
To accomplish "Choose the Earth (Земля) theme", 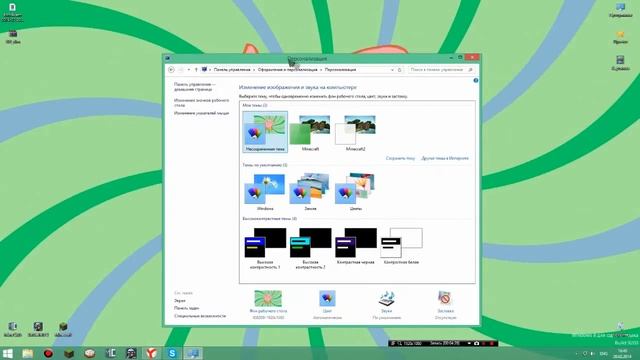I will (x=310, y=191).
